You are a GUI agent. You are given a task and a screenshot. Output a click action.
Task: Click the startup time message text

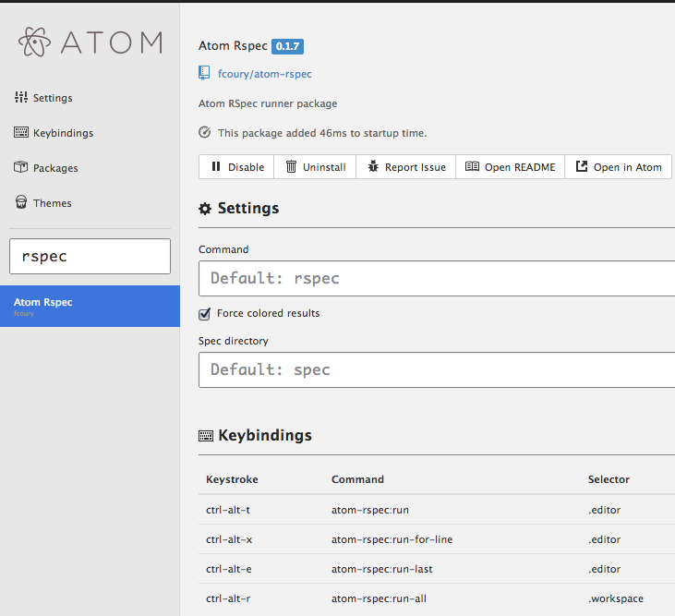[x=322, y=133]
